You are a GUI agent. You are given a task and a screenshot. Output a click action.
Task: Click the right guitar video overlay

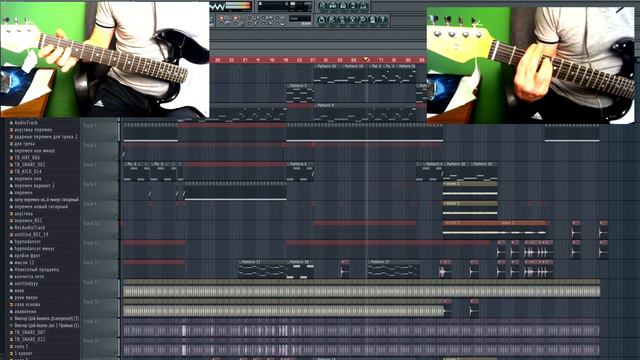(531, 65)
